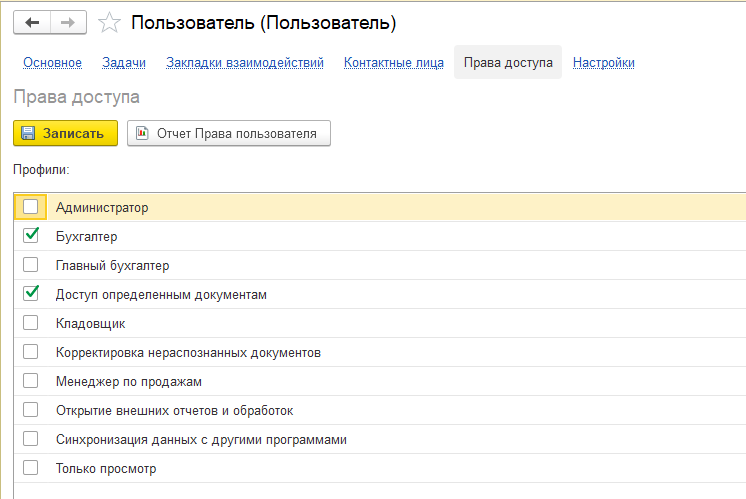Go to Закладки взаимодействий tab
Viewport: 746px width, 499px height.
click(245, 62)
